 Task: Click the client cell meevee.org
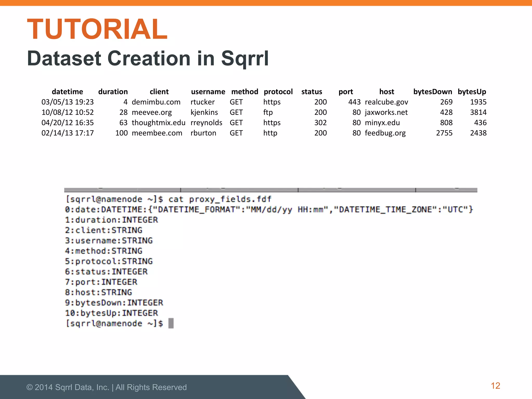(152, 113)
